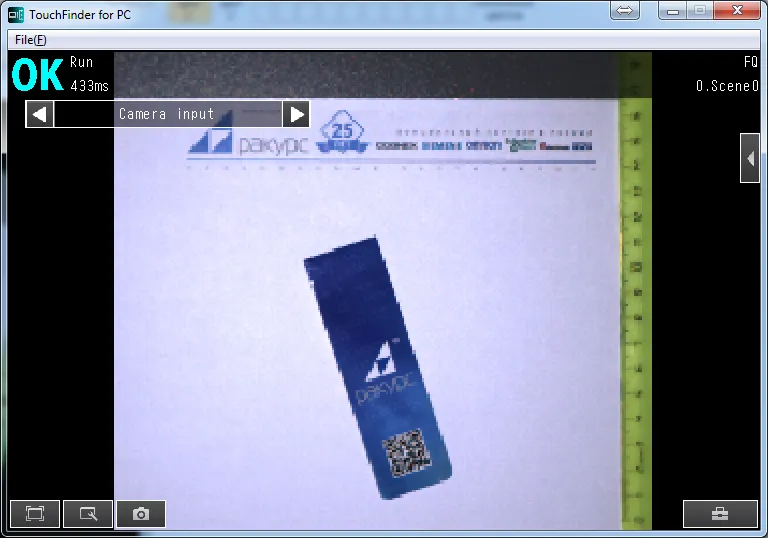This screenshot has width=768, height=538.
Task: Select the Camera input label
Action: point(167,114)
